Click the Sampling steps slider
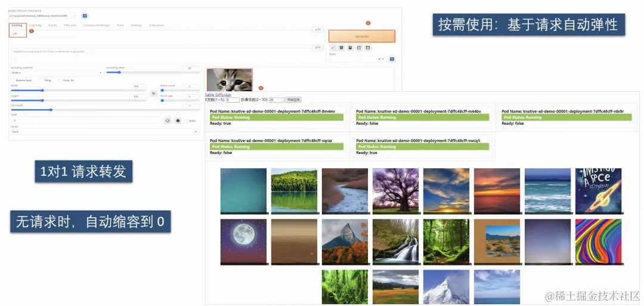Screen dimensions: 644x306 (153, 72)
